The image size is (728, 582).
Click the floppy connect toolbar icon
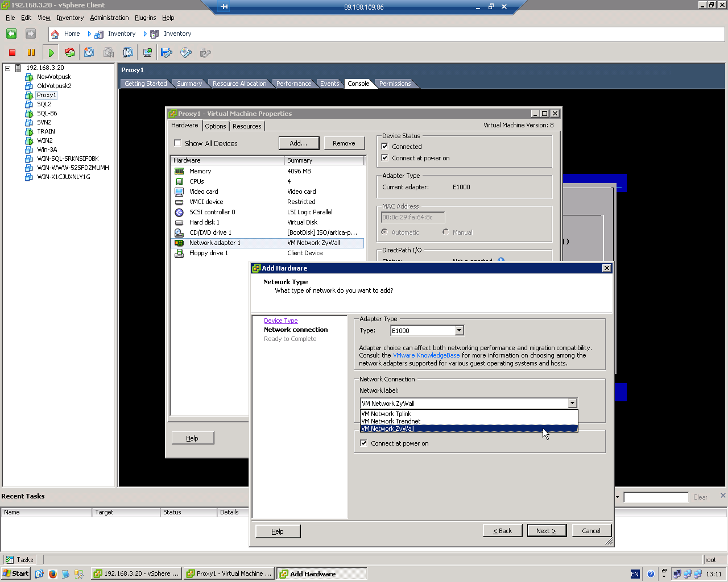pos(167,53)
